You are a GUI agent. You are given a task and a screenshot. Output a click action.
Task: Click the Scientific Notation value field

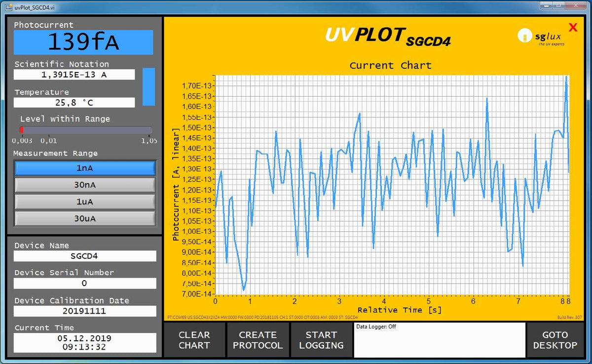click(74, 74)
